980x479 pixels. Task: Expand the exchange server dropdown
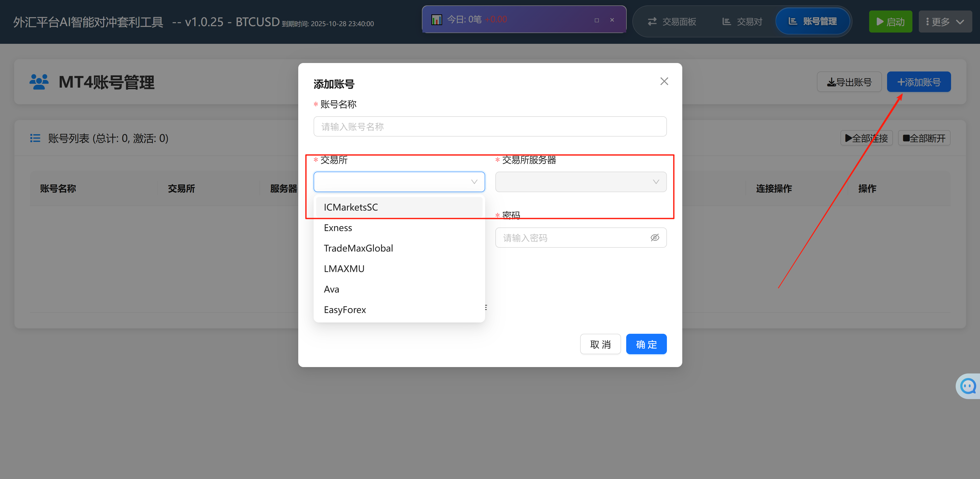[x=581, y=182]
